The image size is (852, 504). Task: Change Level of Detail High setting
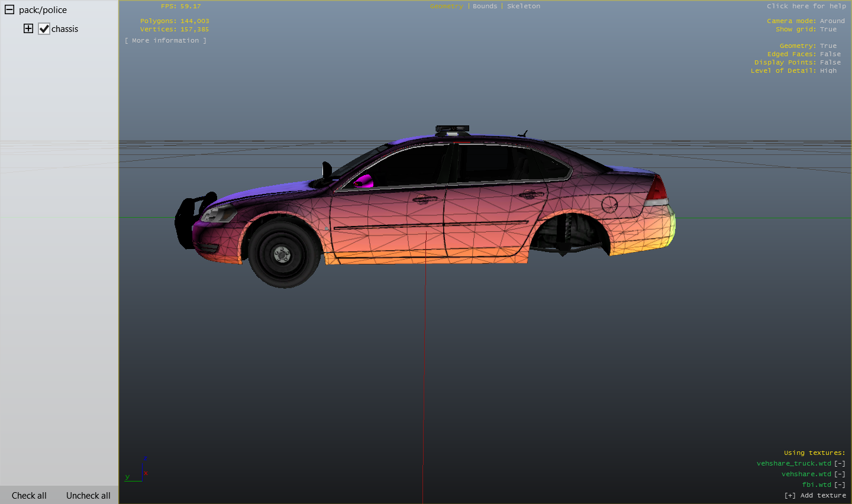click(828, 71)
